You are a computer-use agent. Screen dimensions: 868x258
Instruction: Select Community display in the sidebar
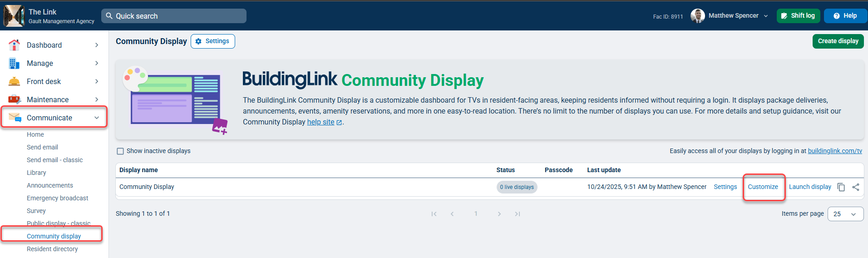coord(54,236)
